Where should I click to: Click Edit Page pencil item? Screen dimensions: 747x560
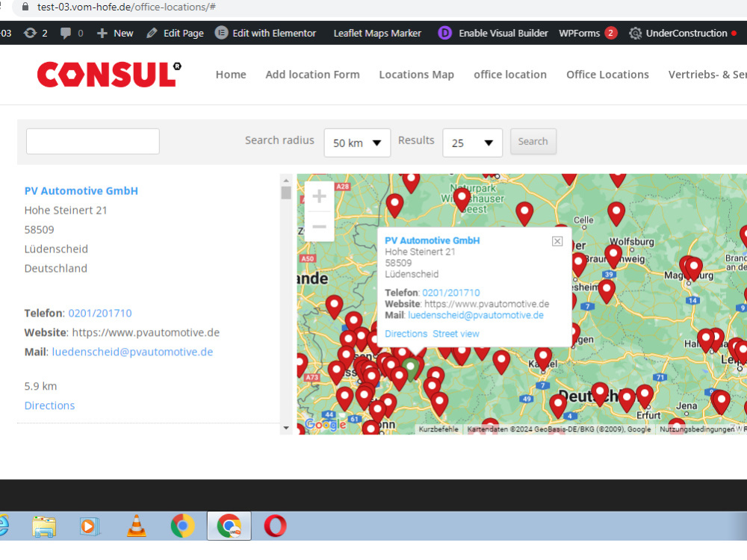tap(175, 33)
